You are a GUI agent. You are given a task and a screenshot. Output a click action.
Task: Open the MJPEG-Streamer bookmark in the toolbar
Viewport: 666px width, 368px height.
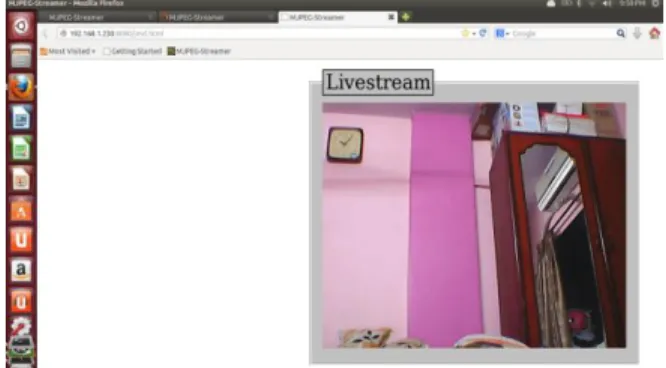tap(199, 51)
